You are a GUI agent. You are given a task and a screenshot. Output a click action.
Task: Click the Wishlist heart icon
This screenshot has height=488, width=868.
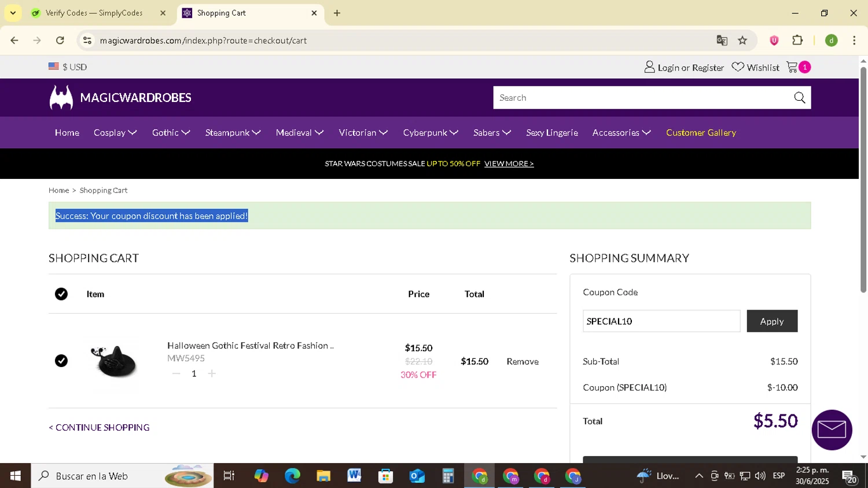[738, 67]
